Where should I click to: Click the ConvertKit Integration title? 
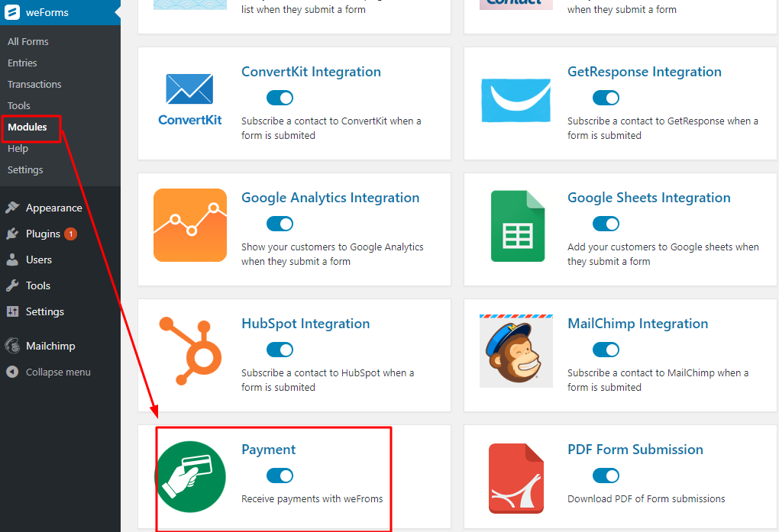pos(311,72)
